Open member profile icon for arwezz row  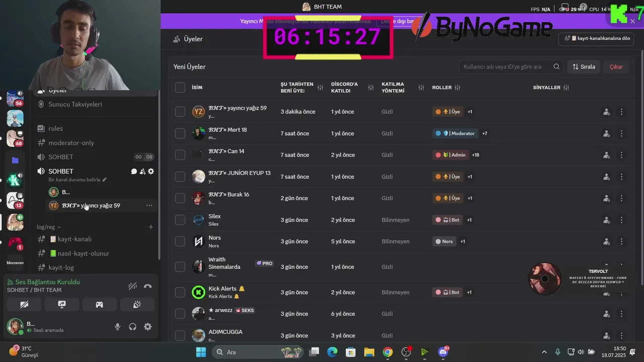[x=606, y=314]
